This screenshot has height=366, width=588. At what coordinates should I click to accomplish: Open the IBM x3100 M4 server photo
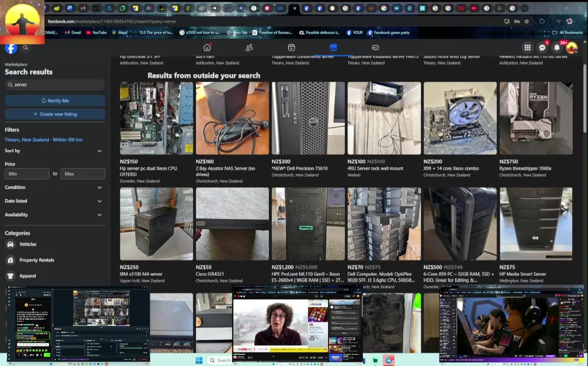[157, 224]
